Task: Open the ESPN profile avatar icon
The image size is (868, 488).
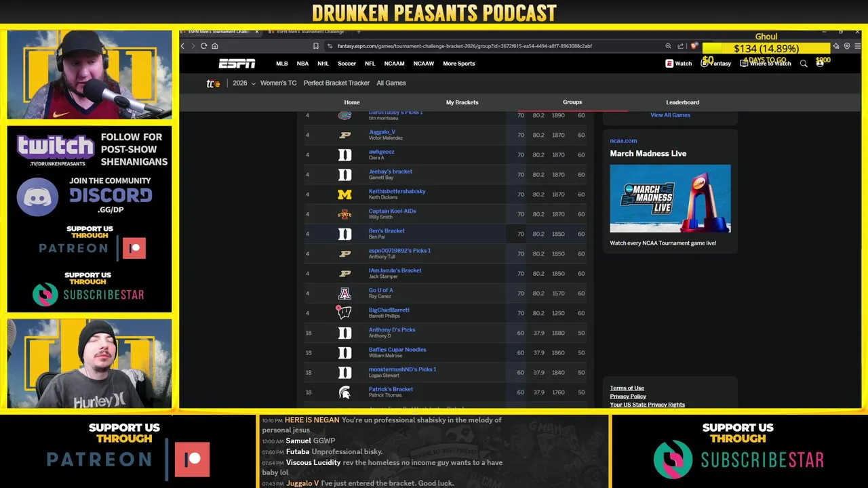Action: tap(820, 64)
